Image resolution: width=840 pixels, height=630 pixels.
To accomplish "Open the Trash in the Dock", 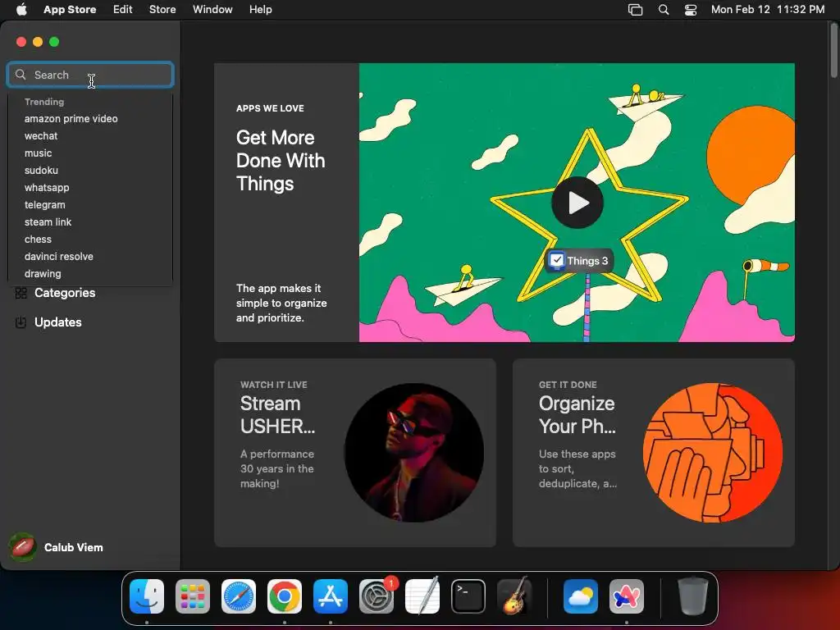I will pyautogui.click(x=693, y=596).
